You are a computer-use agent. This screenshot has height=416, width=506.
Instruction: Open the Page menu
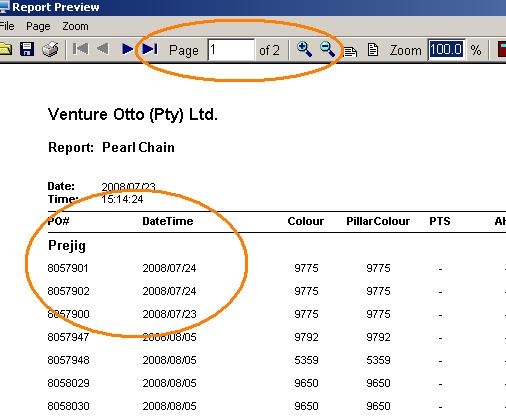click(38, 26)
